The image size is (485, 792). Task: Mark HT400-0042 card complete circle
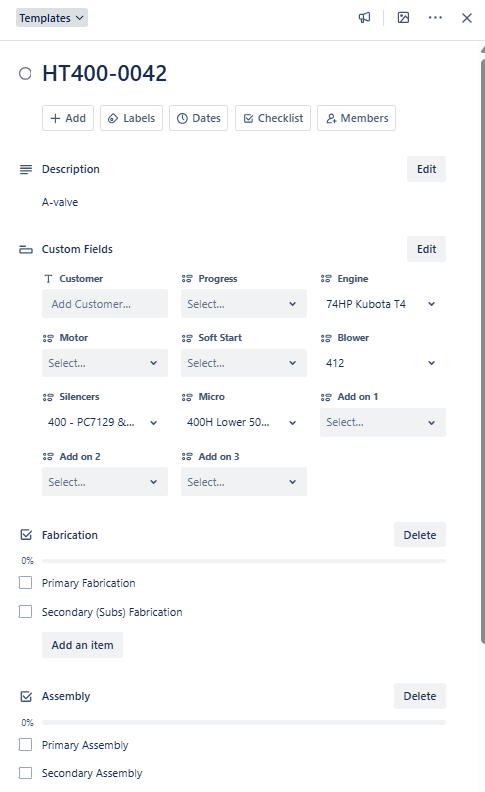click(x=25, y=74)
